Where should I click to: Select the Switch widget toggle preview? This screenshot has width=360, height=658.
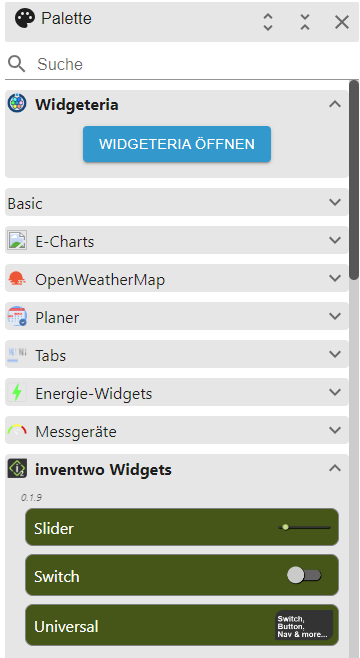304,575
